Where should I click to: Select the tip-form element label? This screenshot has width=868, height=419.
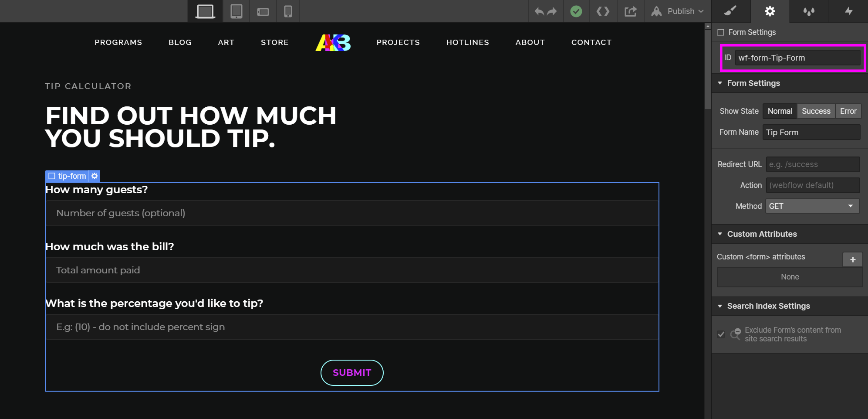pyautogui.click(x=68, y=176)
